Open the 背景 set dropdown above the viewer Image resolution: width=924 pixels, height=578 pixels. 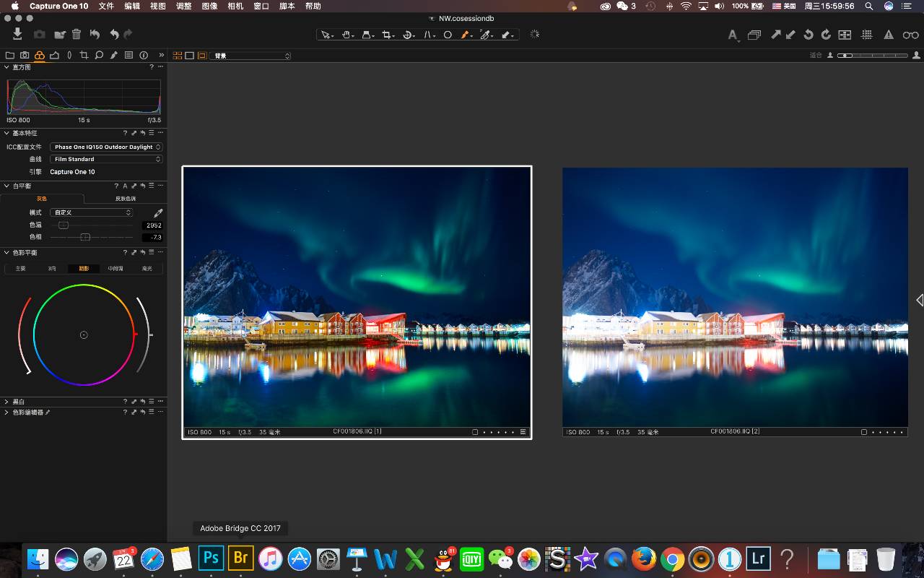point(249,55)
